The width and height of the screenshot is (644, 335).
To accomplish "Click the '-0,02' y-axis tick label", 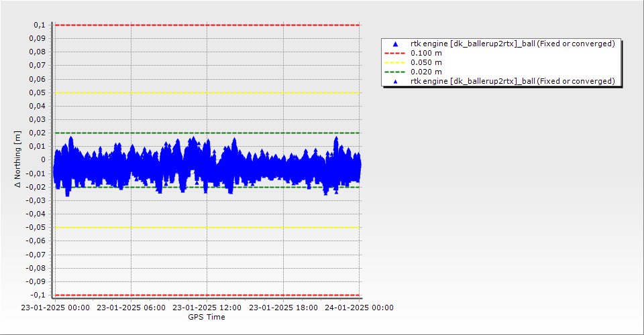I will [x=36, y=187].
